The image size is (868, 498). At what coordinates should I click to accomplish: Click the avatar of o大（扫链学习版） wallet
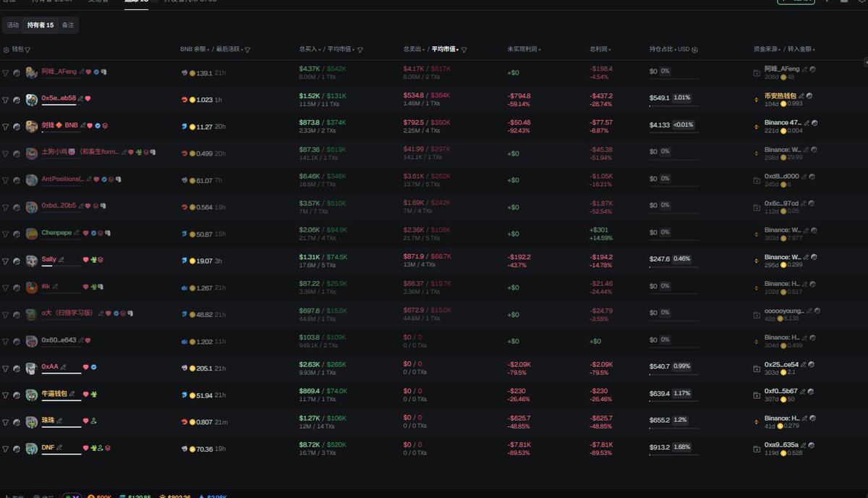[31, 314]
